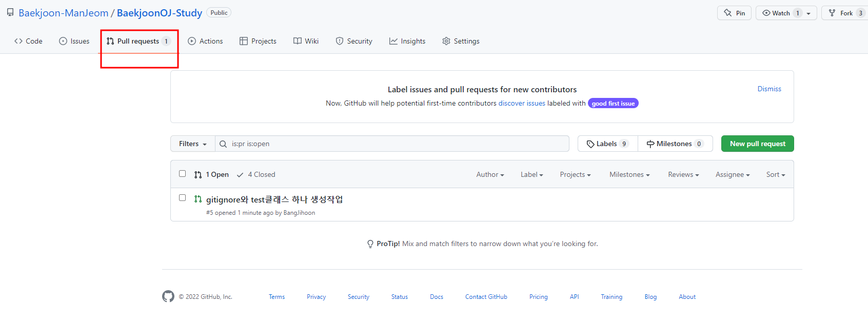
Task: Open the Terms footer link
Action: pos(277,297)
